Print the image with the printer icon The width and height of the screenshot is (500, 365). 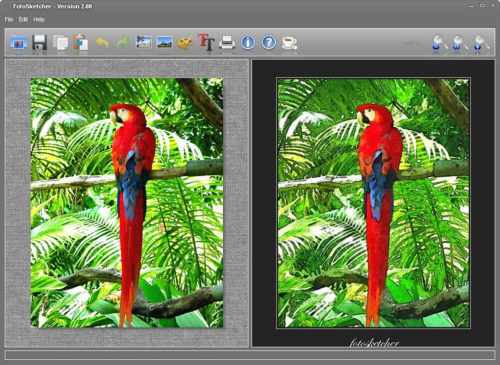click(x=227, y=43)
